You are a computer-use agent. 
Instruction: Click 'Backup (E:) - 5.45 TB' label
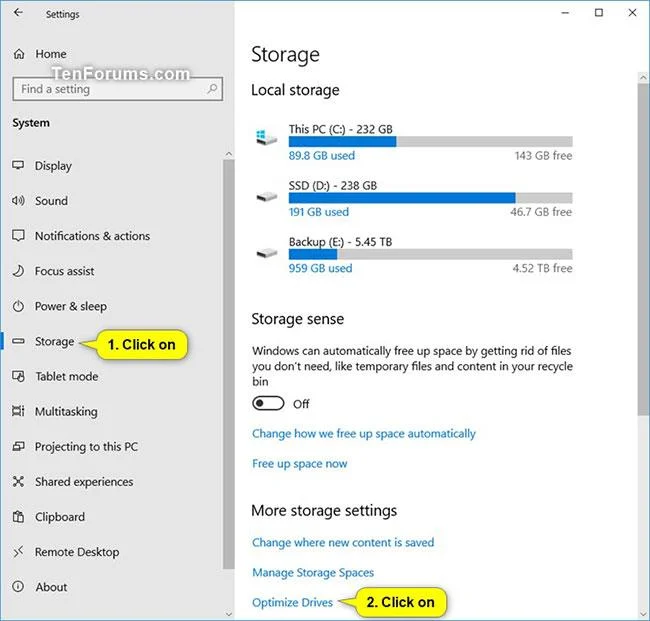pos(340,242)
